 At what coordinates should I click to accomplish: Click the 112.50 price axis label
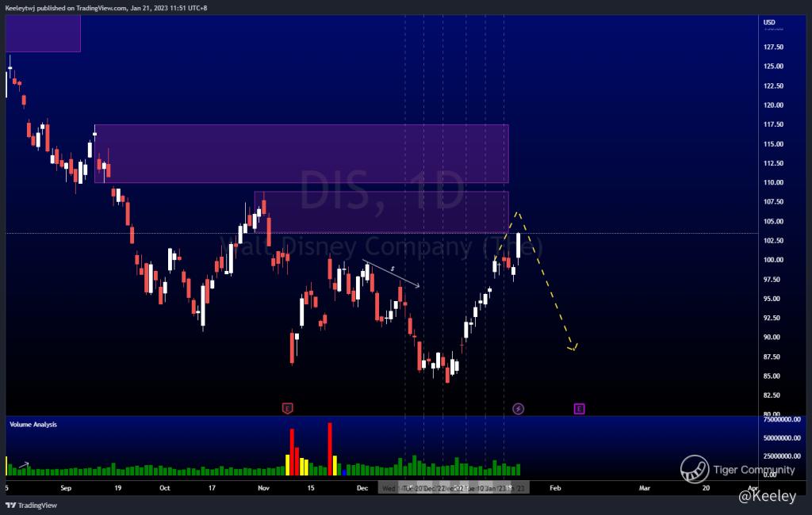773,163
